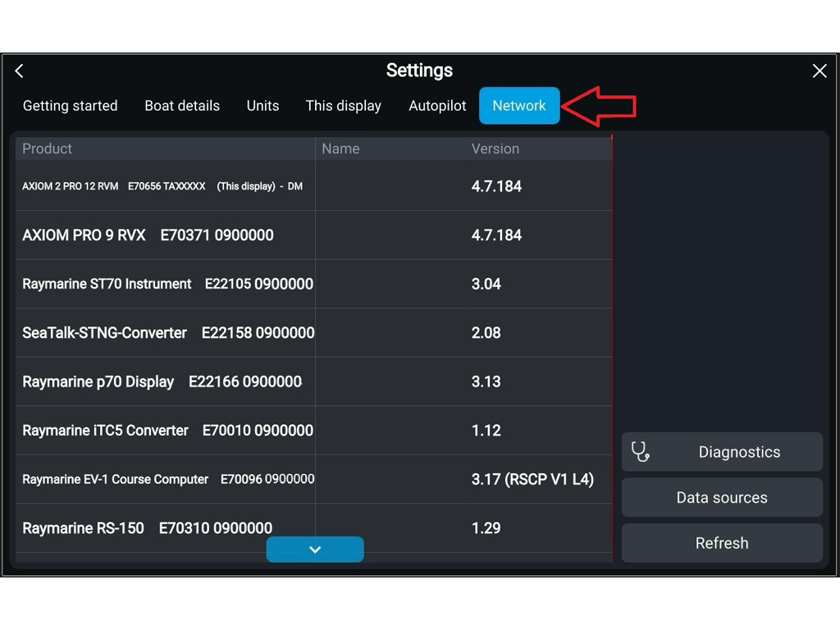840x630 pixels.
Task: Select the This display tab
Action: pos(344,106)
